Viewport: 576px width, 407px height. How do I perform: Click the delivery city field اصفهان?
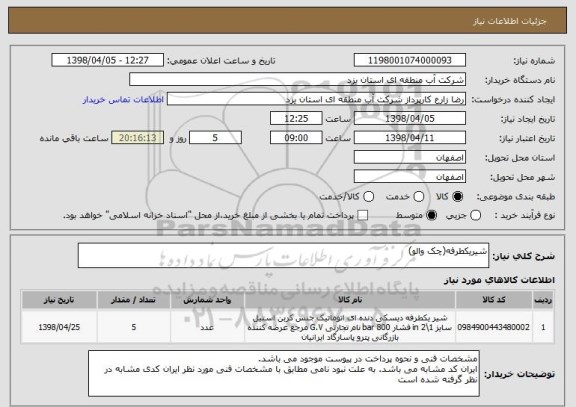(410, 177)
